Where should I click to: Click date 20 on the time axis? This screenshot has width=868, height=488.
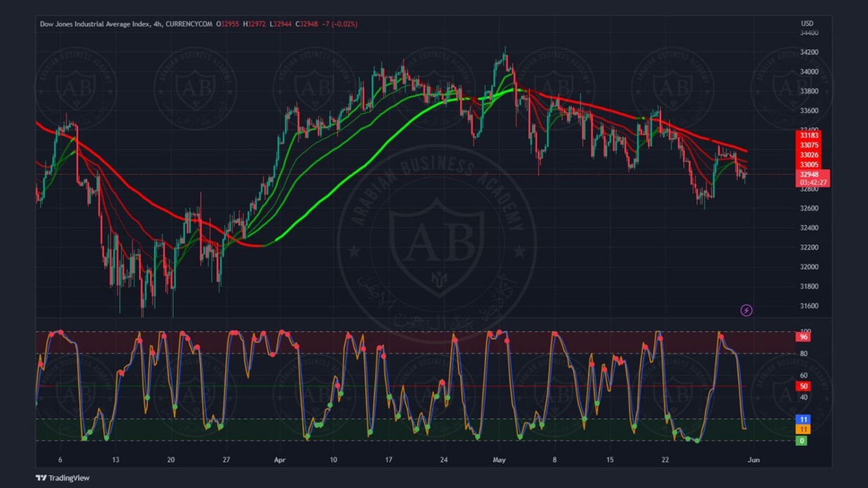coord(171,460)
